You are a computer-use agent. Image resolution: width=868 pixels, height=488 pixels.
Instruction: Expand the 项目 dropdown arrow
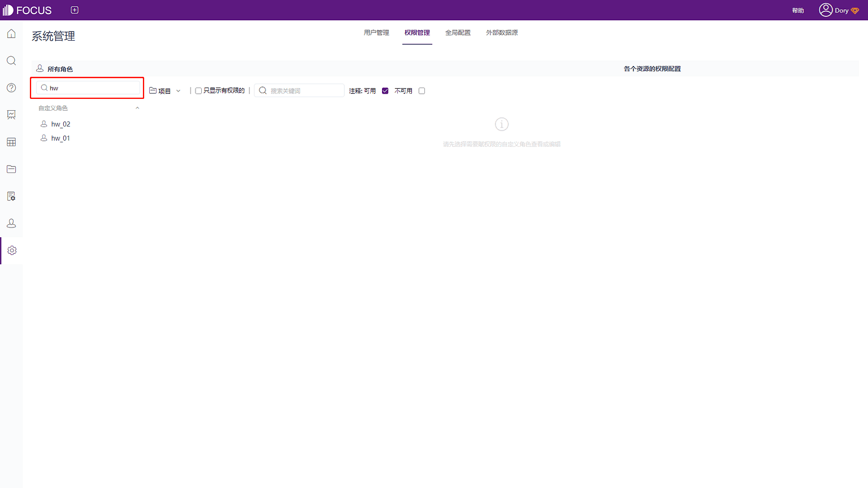(178, 91)
